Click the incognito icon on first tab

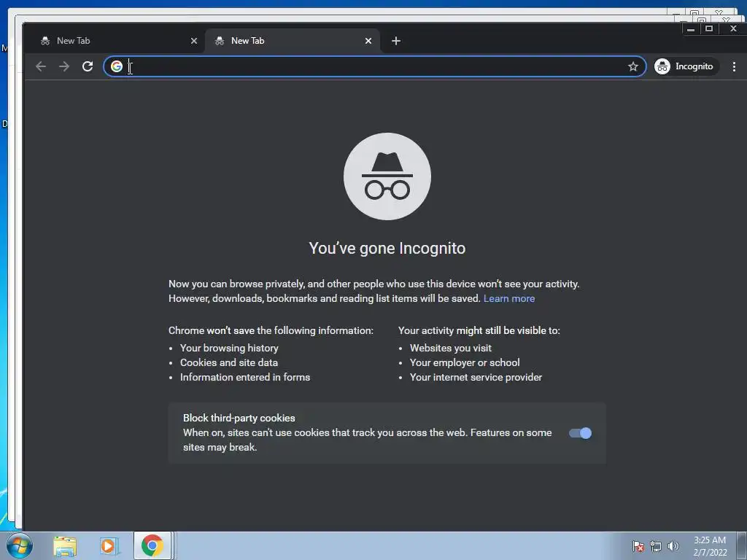pos(45,41)
